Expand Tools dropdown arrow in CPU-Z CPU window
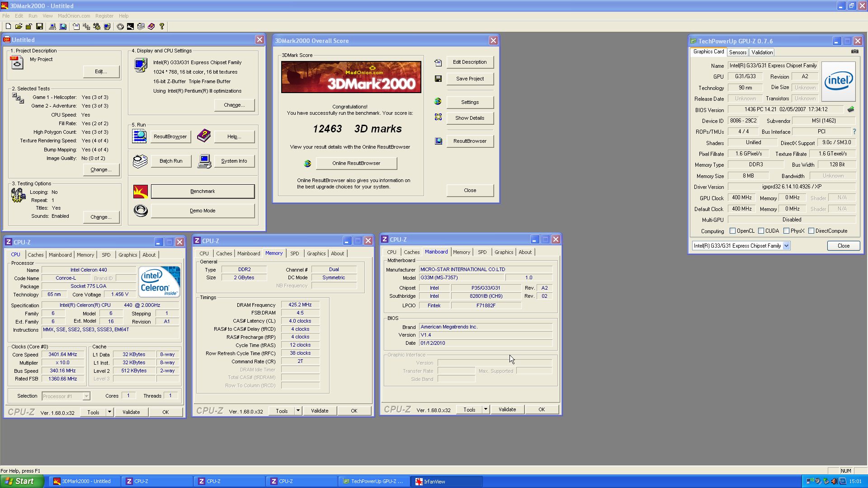 tap(109, 412)
